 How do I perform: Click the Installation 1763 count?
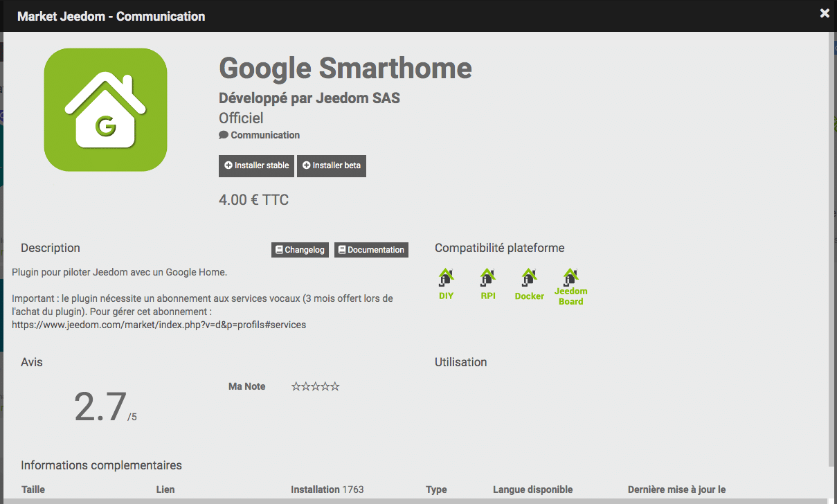327,489
